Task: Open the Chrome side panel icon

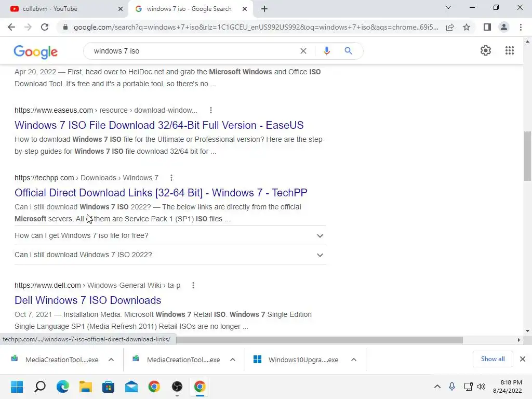Action: coord(487,27)
